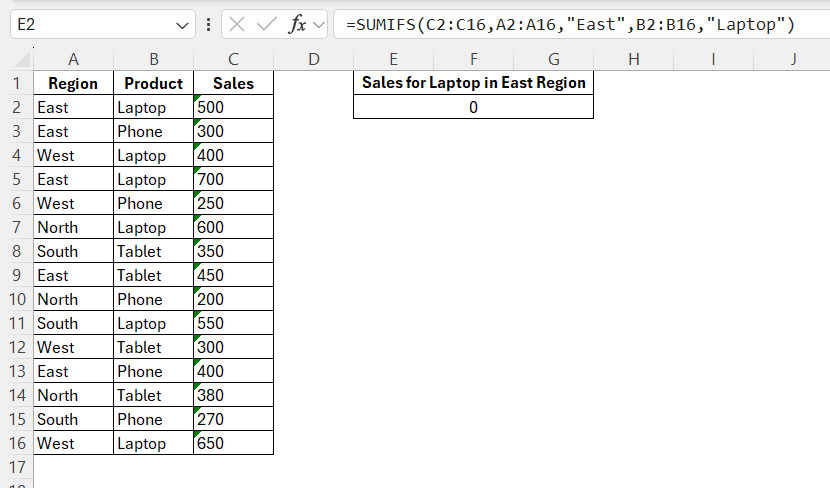Screen dimensions: 830x488
Task: Select the cell with sales value 700
Action: [233, 179]
